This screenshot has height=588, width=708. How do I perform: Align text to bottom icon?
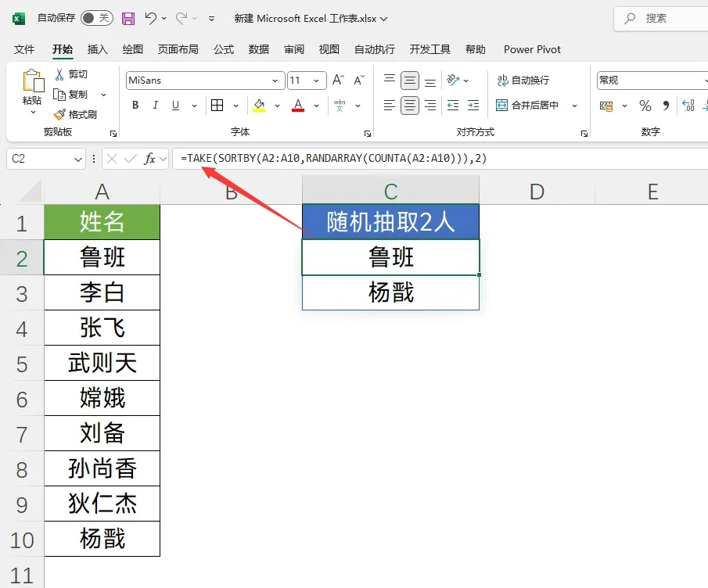tap(430, 81)
